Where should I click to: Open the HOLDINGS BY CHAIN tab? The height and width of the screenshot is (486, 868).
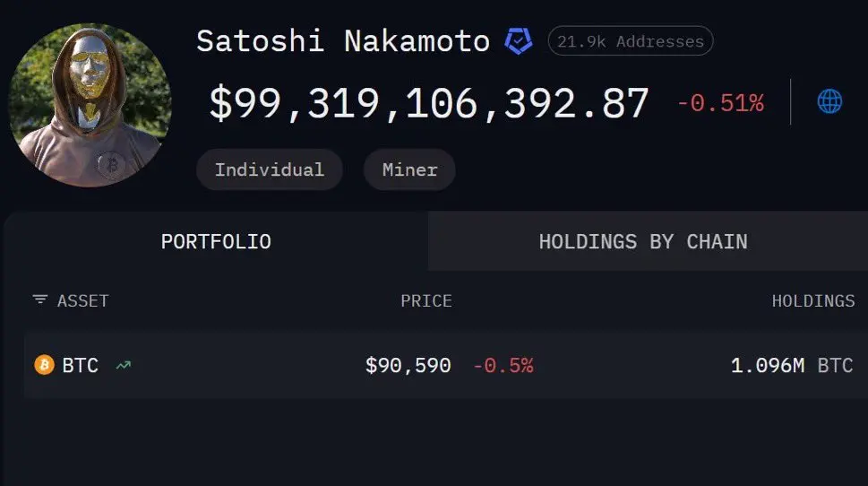click(x=643, y=241)
